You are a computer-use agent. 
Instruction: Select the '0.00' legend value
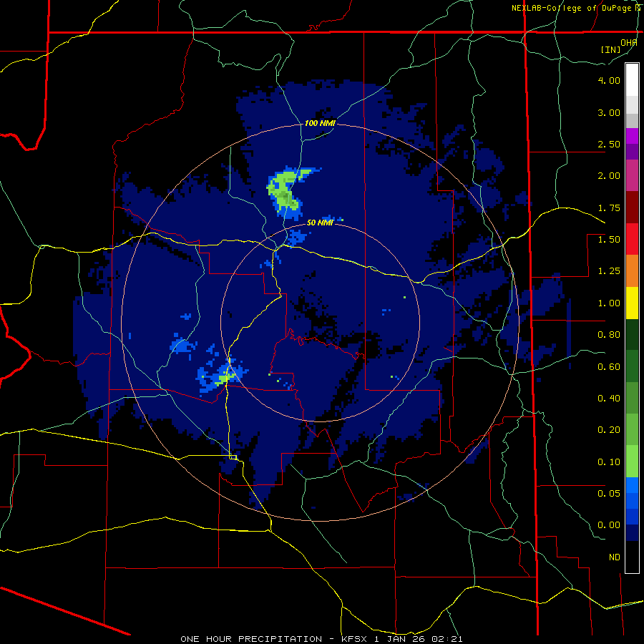click(609, 525)
